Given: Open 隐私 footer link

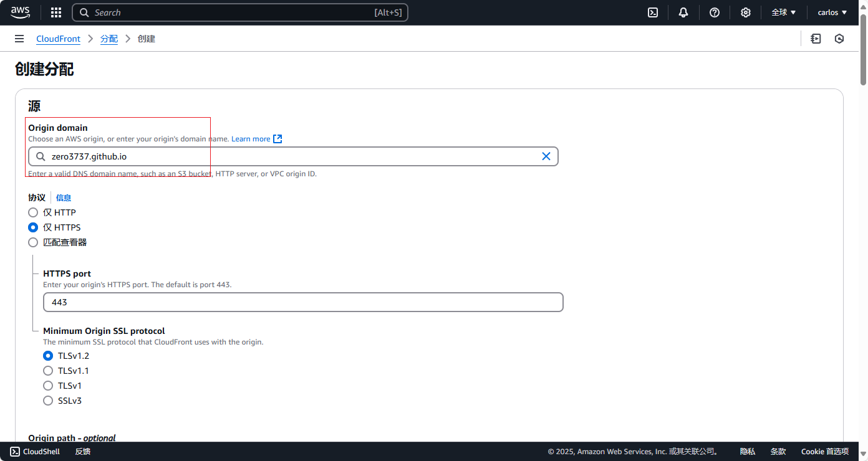Looking at the screenshot, I should coord(748,452).
